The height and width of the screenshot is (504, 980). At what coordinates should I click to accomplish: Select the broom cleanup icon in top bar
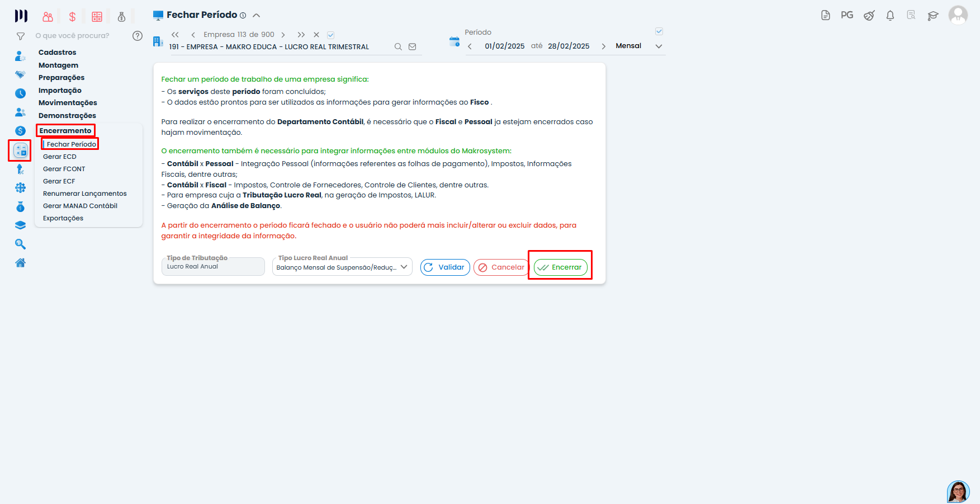tap(869, 16)
